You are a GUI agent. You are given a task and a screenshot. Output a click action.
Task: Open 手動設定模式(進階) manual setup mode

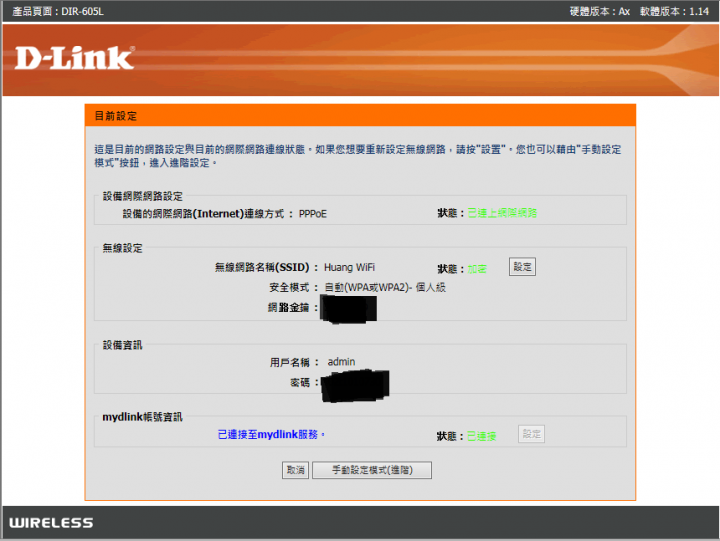[x=372, y=470]
